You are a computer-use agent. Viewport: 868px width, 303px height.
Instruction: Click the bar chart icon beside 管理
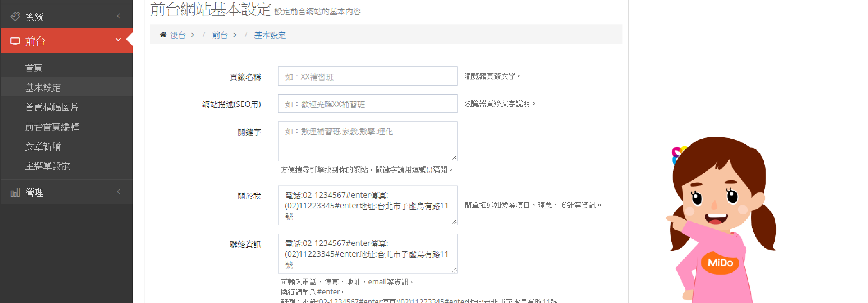pyautogui.click(x=15, y=192)
